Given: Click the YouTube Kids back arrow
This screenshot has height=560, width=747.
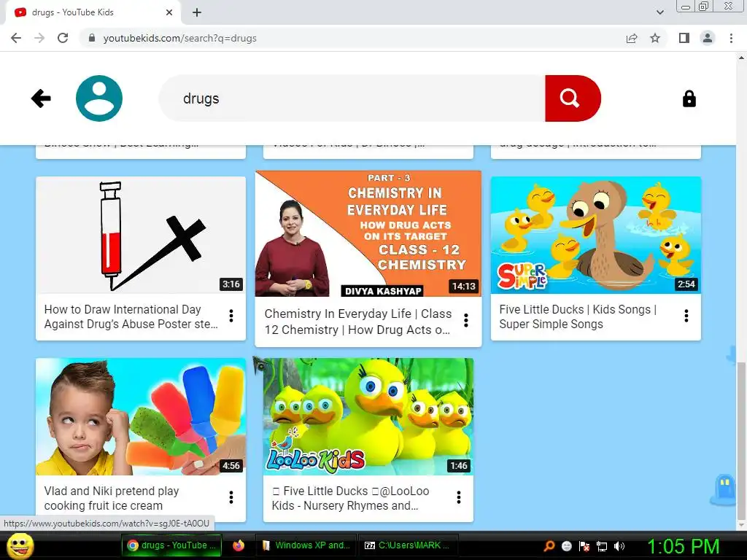Looking at the screenshot, I should [x=41, y=98].
